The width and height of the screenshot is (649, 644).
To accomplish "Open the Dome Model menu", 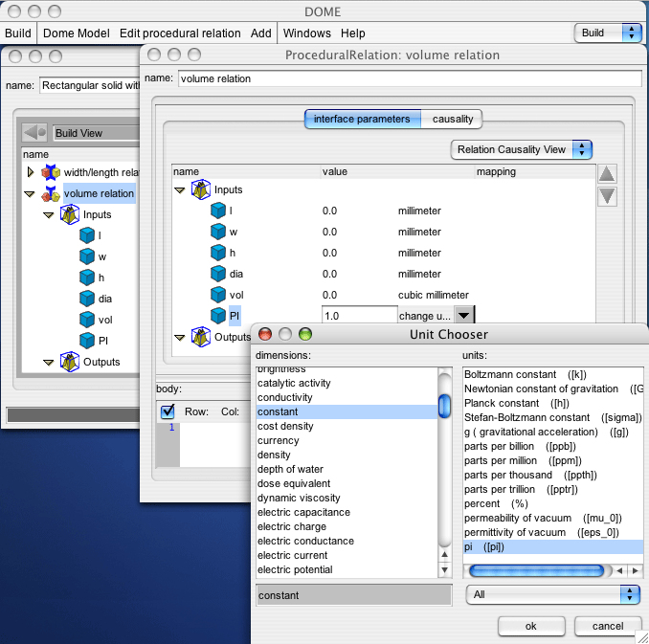I will click(x=77, y=33).
